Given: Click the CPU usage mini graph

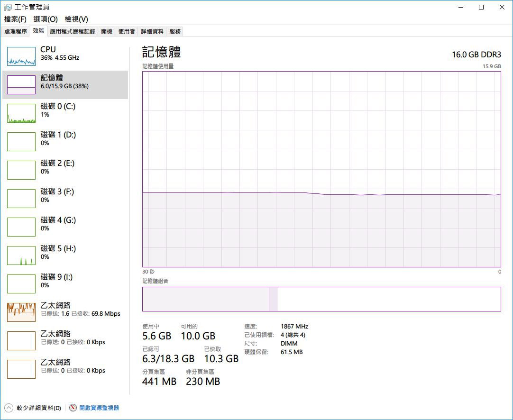Looking at the screenshot, I should coord(21,56).
